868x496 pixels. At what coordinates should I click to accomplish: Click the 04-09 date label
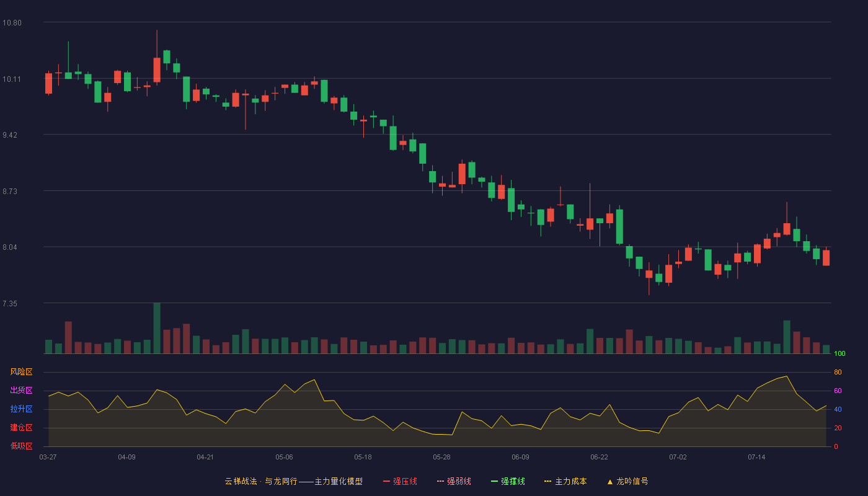126,457
